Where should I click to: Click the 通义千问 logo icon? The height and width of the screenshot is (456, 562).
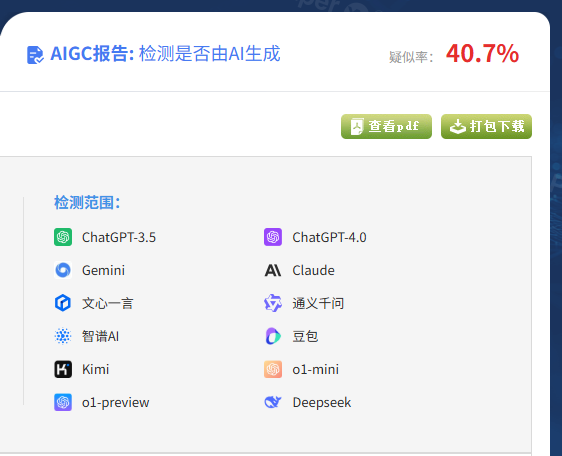[x=273, y=303]
